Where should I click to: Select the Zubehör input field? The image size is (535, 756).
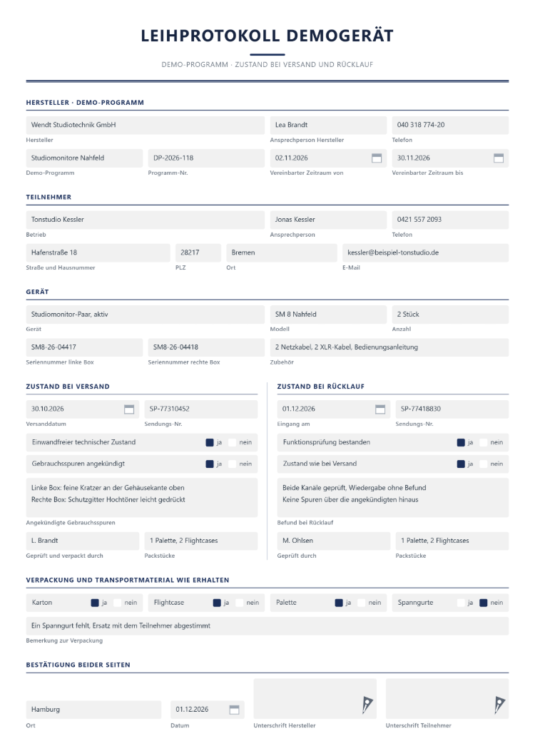pos(389,347)
